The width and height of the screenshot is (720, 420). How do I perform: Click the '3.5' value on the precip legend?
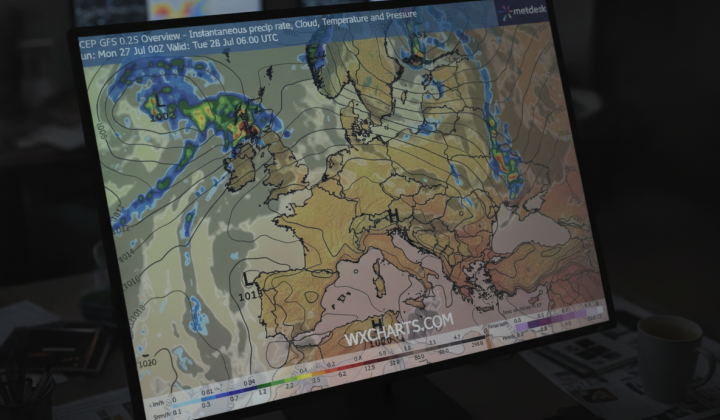(x=316, y=381)
